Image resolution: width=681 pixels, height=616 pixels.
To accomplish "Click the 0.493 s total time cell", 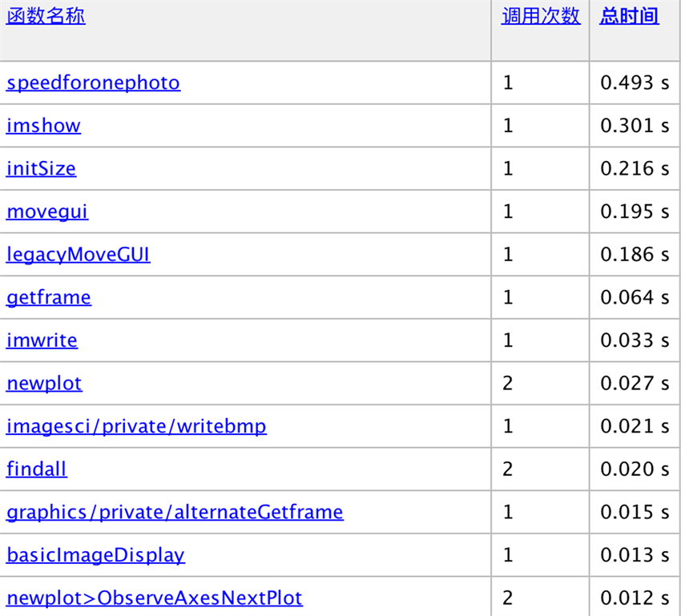I will pos(635,83).
